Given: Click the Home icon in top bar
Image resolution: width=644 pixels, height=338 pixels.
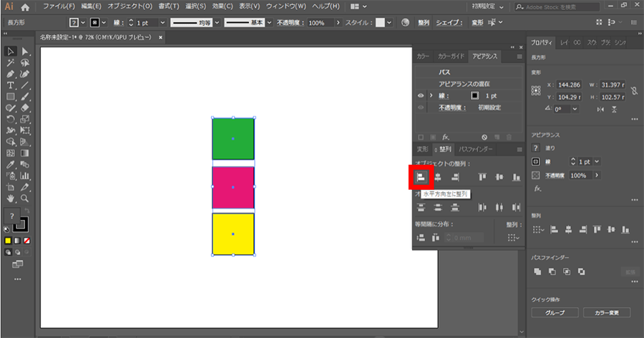Looking at the screenshot, I should (25, 6).
